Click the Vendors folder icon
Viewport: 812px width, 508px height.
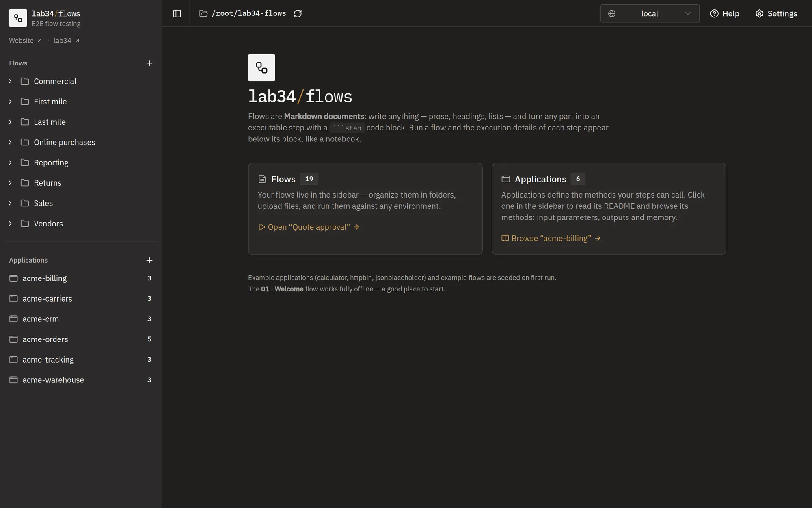[25, 223]
